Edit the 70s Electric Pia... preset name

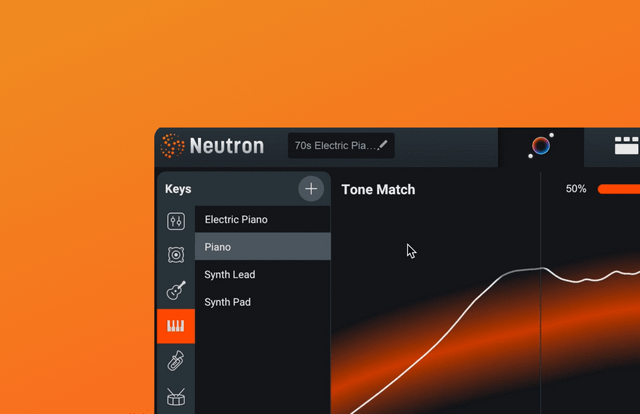coord(341,146)
